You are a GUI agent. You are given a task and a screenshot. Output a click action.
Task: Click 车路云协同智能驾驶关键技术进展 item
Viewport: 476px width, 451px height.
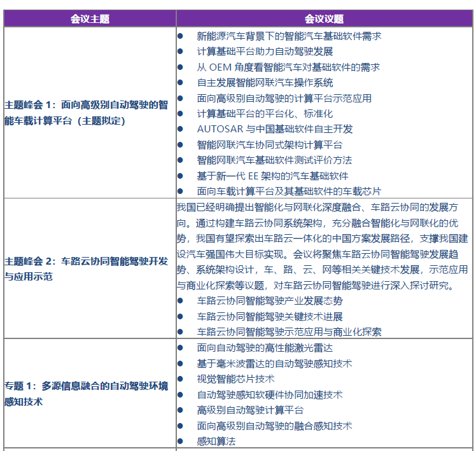pyautogui.click(x=270, y=317)
